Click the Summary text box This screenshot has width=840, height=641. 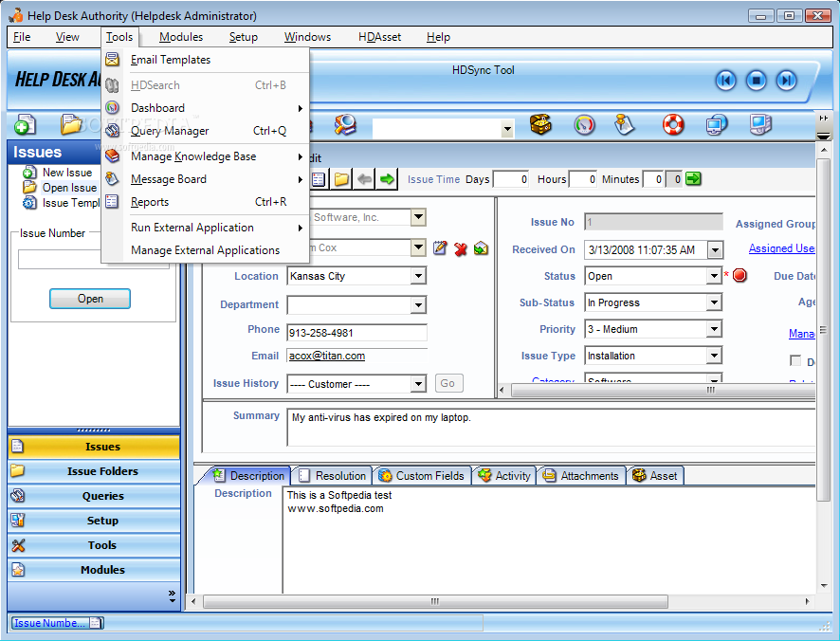pyautogui.click(x=551, y=427)
